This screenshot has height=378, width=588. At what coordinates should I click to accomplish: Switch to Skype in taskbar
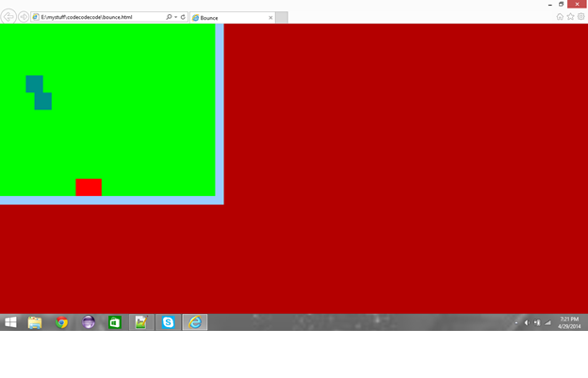click(168, 322)
